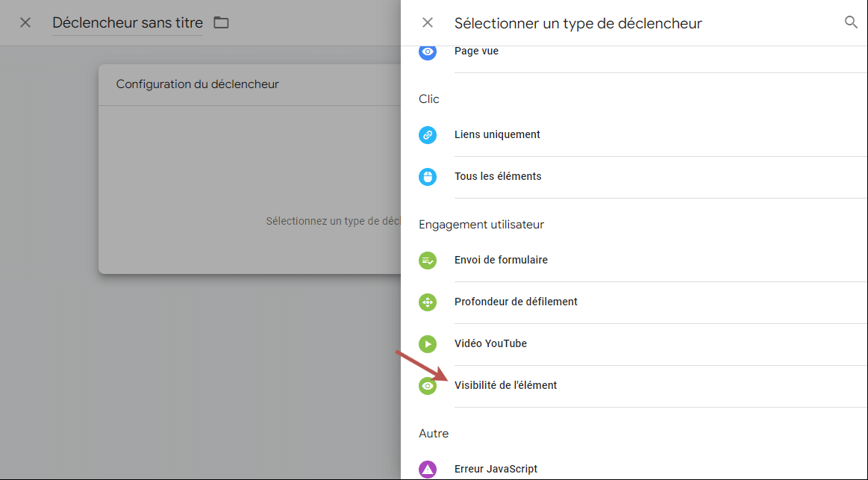868x480 pixels.
Task: Click the Erreur JavaScript triangle icon
Action: (428, 470)
